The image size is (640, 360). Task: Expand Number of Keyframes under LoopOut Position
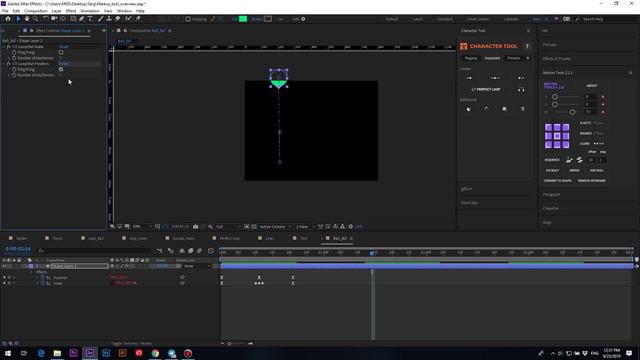click(9, 75)
